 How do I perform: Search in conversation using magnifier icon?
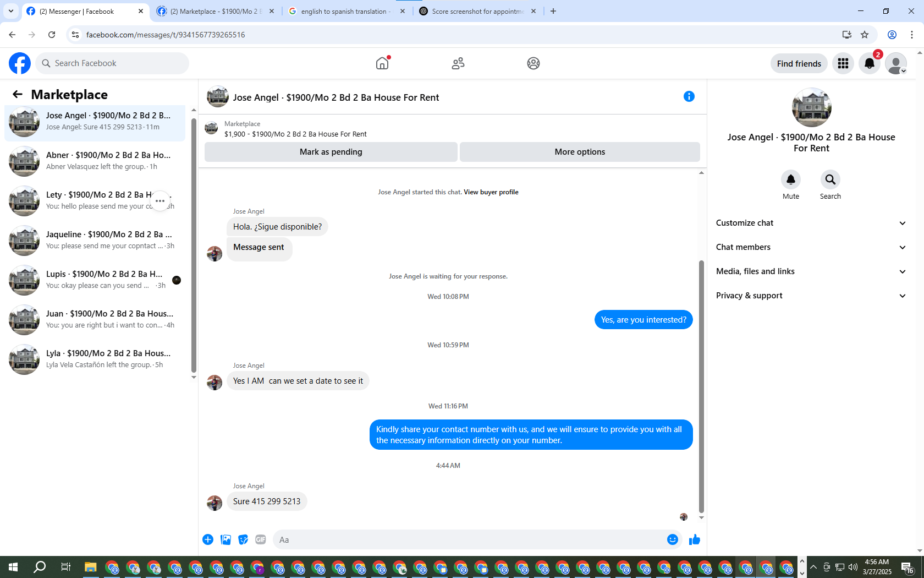pyautogui.click(x=831, y=179)
